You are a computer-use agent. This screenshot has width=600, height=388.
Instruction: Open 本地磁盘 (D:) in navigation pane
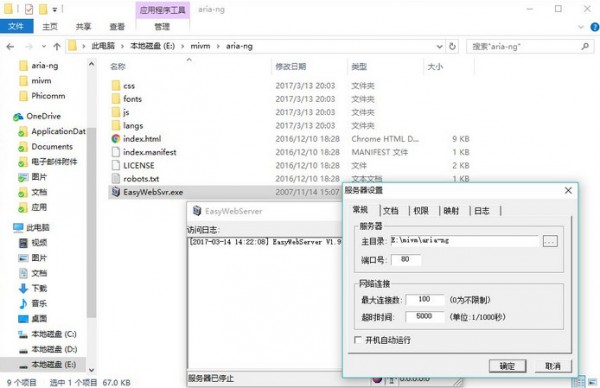point(54,349)
